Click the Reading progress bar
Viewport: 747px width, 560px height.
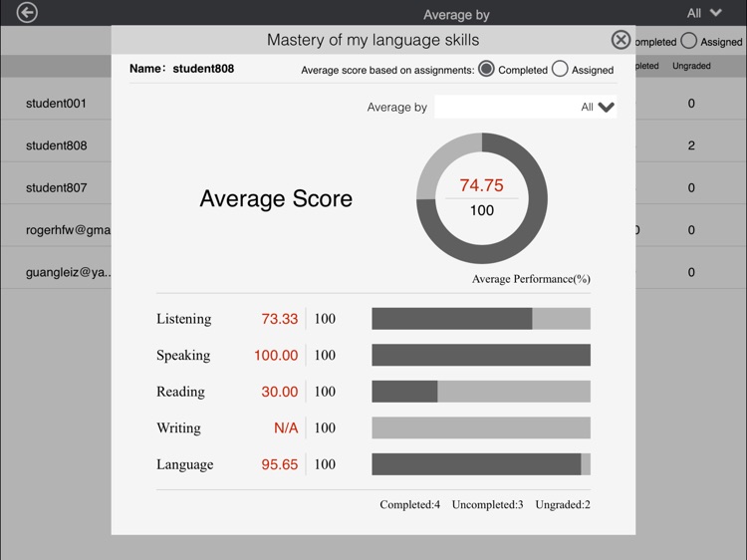(481, 392)
